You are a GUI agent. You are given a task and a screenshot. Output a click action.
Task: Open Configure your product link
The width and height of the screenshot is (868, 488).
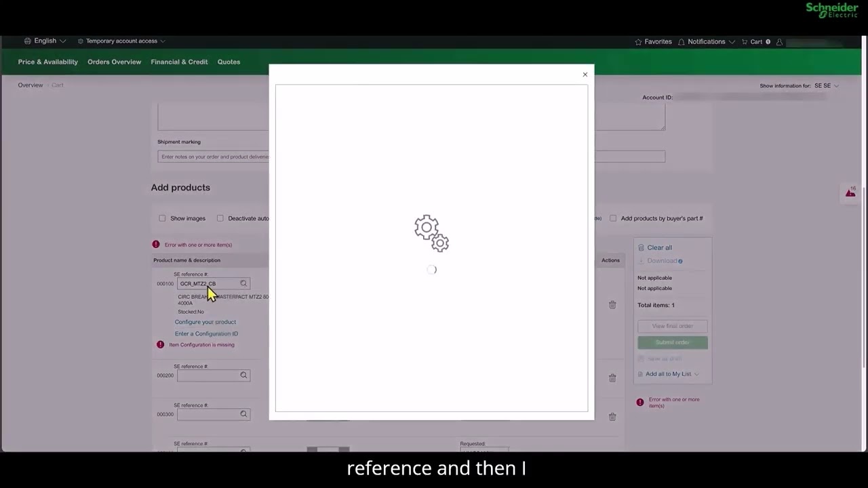(x=205, y=322)
